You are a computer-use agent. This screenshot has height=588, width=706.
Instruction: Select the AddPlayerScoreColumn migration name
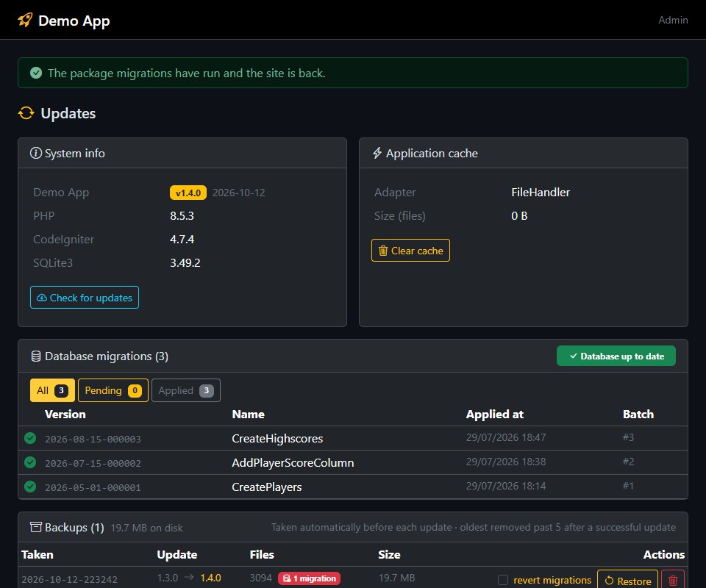(293, 462)
